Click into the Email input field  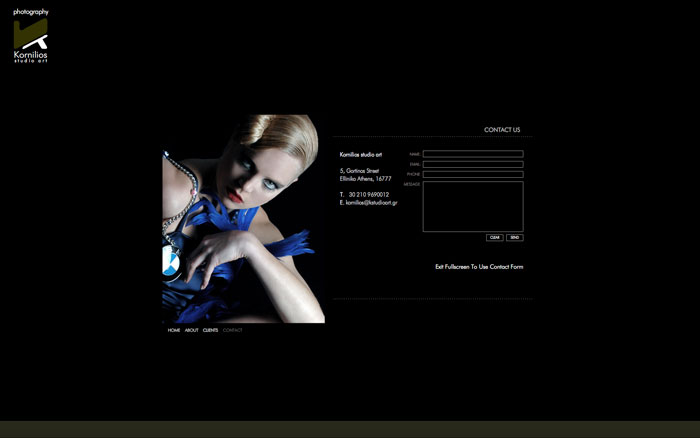pos(472,164)
